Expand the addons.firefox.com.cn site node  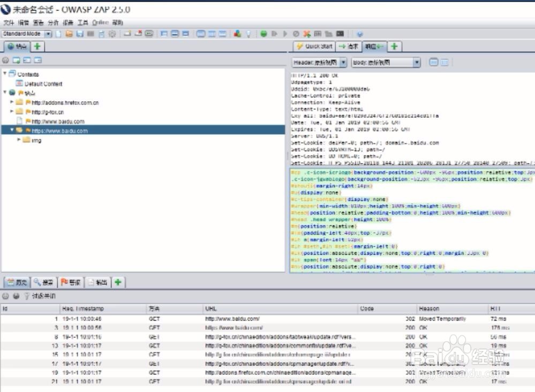click(12, 102)
